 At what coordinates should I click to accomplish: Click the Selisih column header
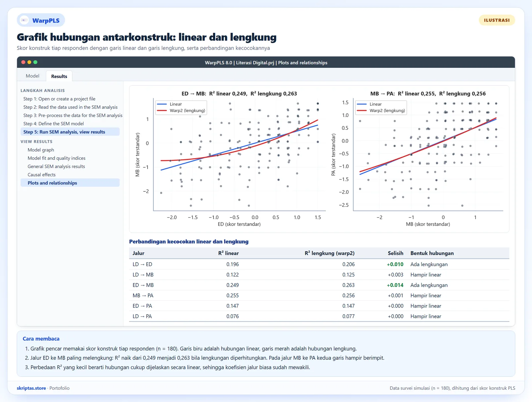pos(395,253)
